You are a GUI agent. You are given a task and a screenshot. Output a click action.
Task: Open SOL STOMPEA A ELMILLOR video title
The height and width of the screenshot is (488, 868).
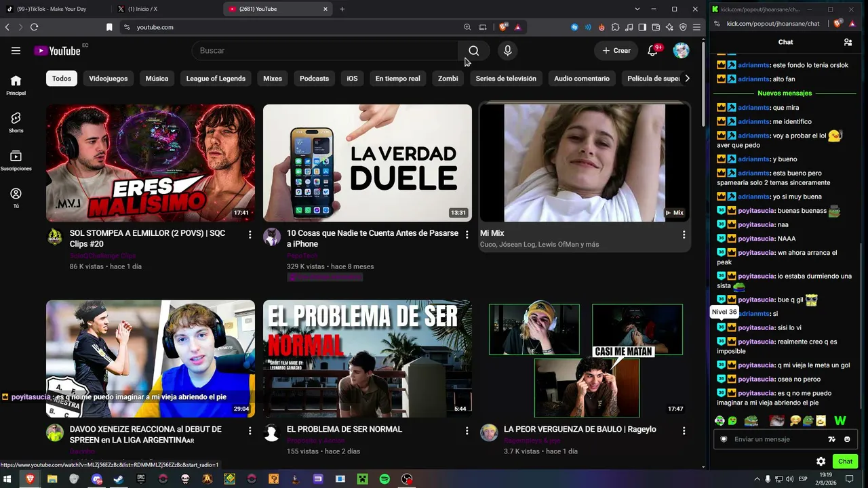tap(148, 239)
